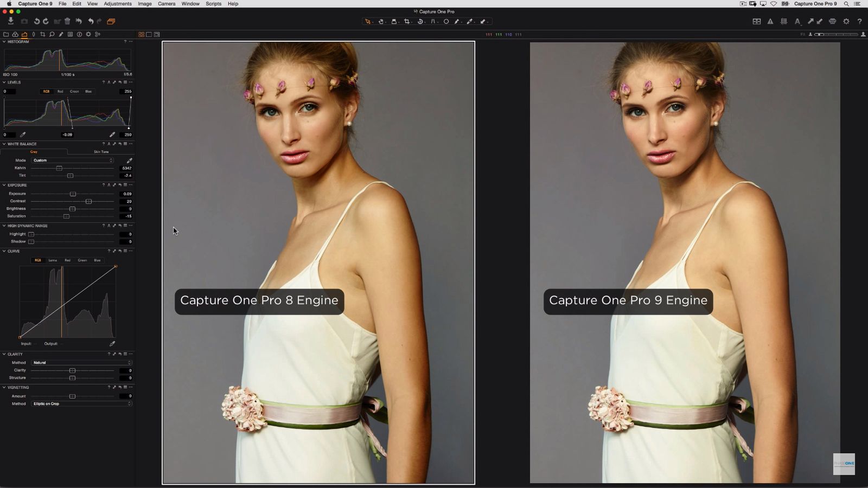Viewport: 868px width, 488px height.
Task: Select the Pan hand tool
Action: click(x=381, y=22)
